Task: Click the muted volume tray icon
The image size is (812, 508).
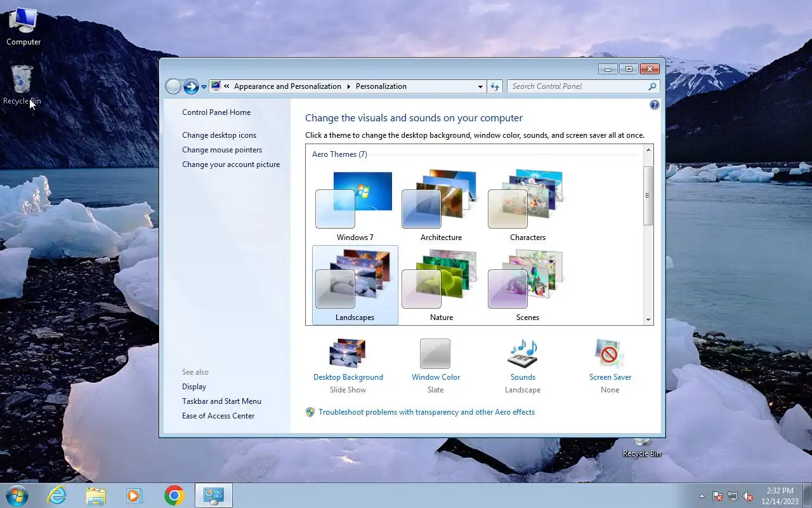Action: pyautogui.click(x=748, y=497)
